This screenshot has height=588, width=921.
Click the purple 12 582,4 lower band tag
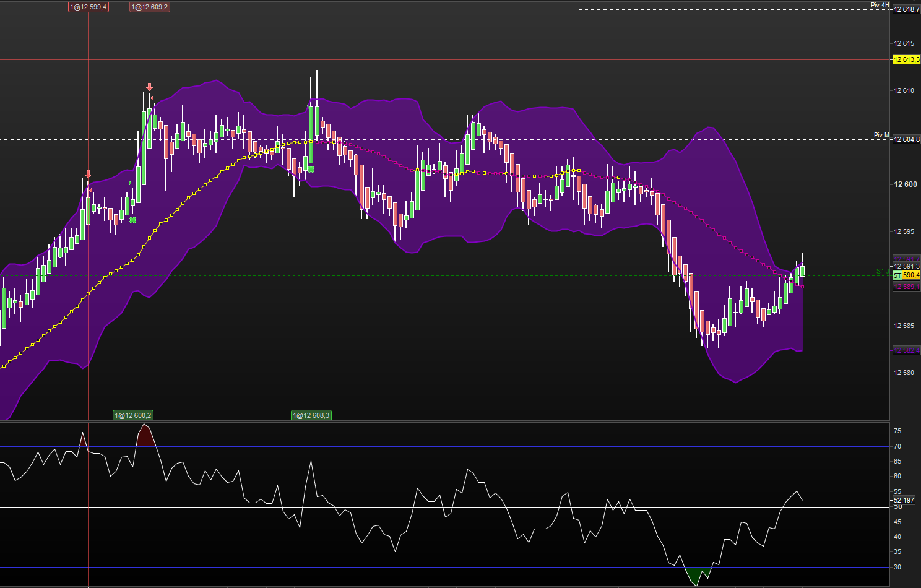[906, 351]
